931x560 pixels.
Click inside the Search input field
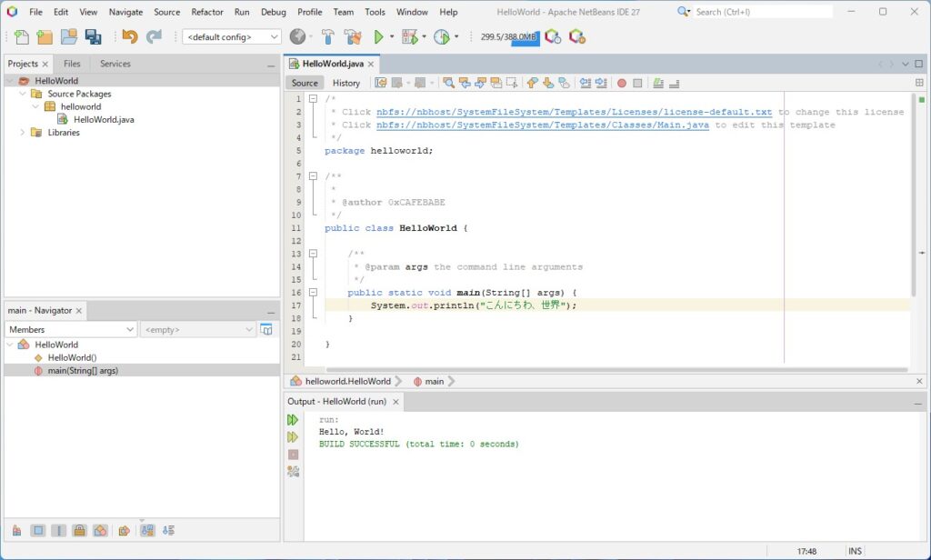pos(762,12)
